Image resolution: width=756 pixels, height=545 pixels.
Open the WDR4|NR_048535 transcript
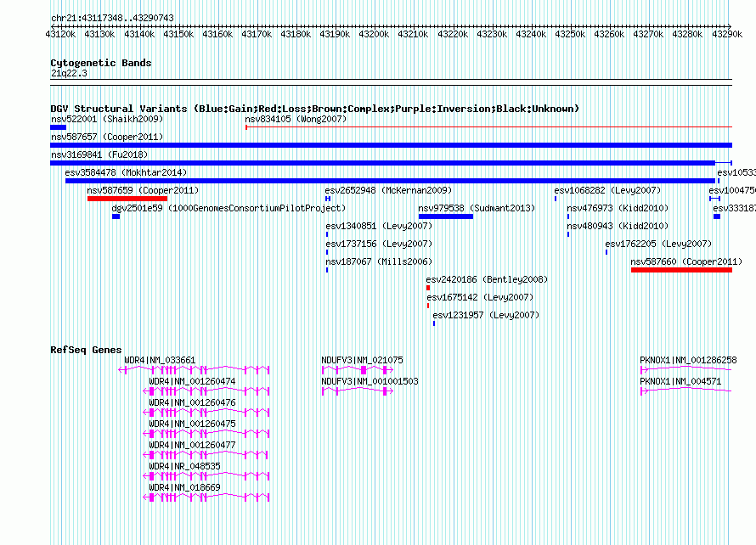184,466
